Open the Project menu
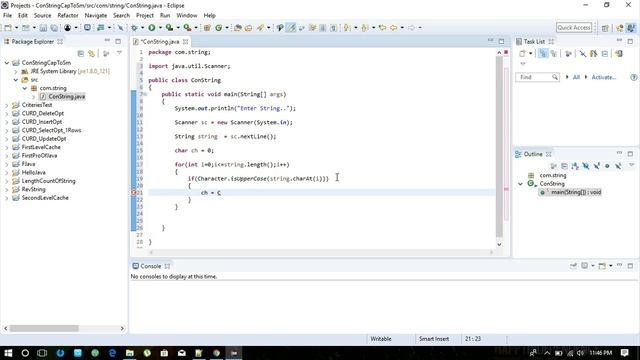 pyautogui.click(x=144, y=16)
